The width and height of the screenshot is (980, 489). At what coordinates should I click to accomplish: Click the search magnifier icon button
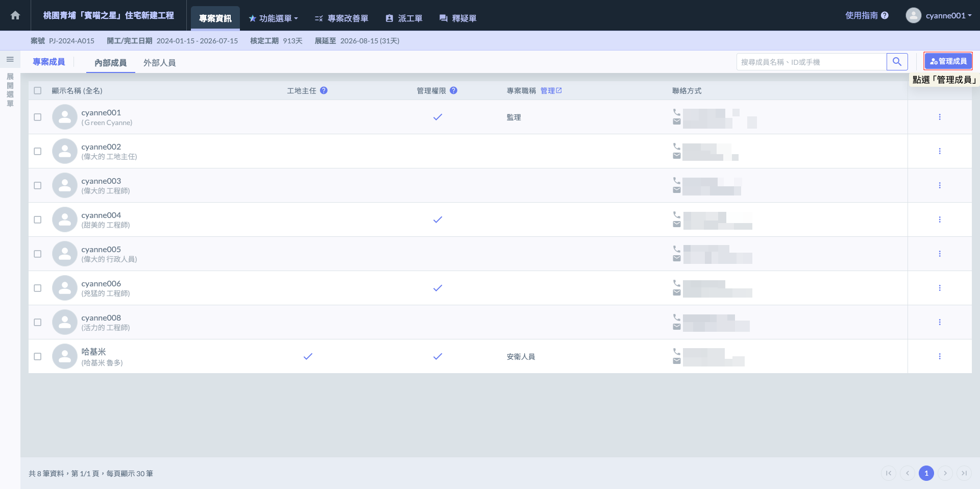[x=897, y=62]
